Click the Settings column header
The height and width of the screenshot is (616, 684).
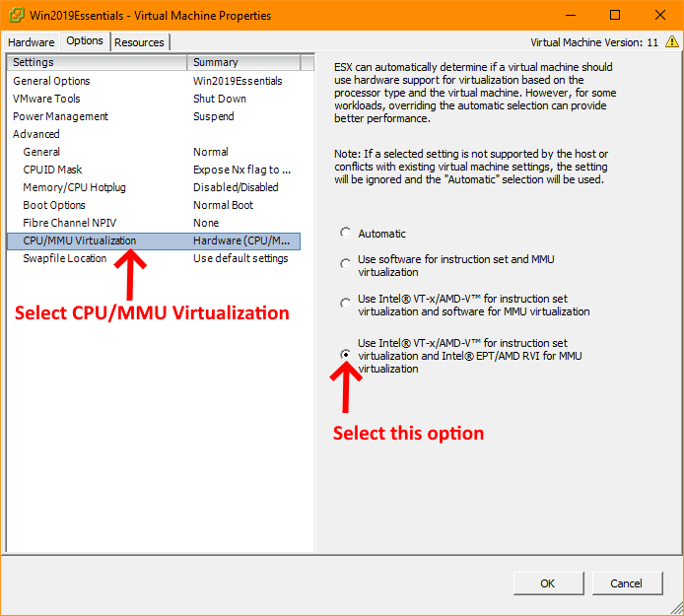tap(97, 62)
